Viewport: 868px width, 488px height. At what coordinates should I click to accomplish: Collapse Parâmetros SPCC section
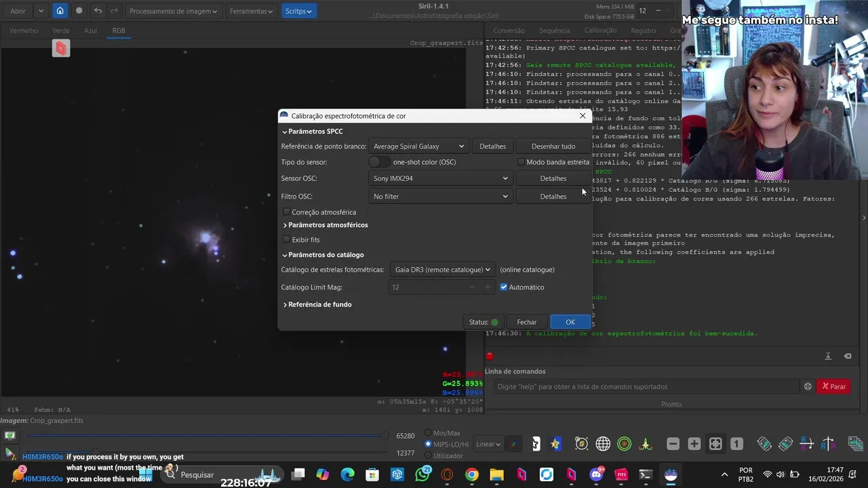tap(313, 131)
